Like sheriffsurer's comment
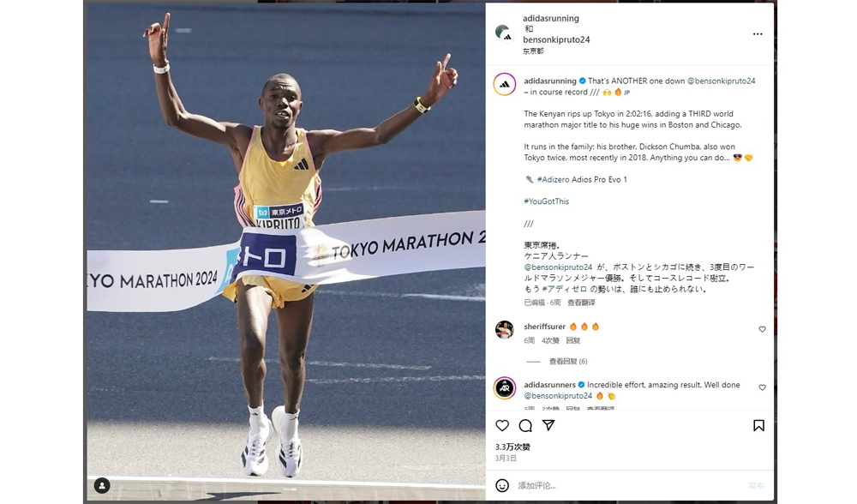 tap(762, 329)
